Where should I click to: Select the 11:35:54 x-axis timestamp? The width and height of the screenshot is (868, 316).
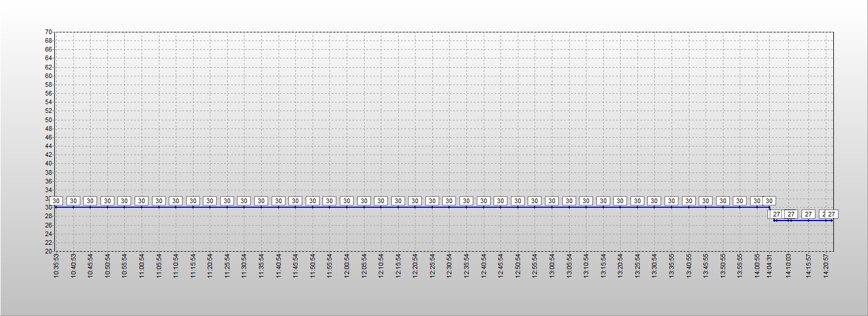[x=261, y=266]
